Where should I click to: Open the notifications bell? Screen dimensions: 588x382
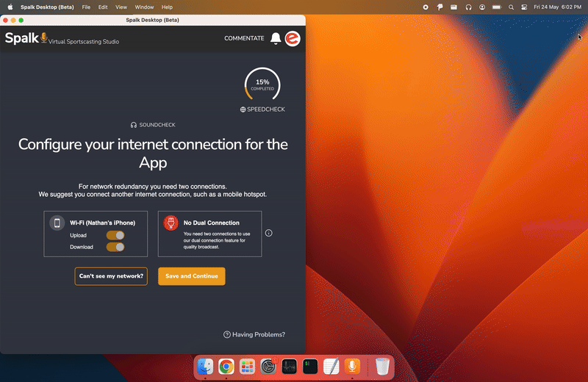pos(276,38)
